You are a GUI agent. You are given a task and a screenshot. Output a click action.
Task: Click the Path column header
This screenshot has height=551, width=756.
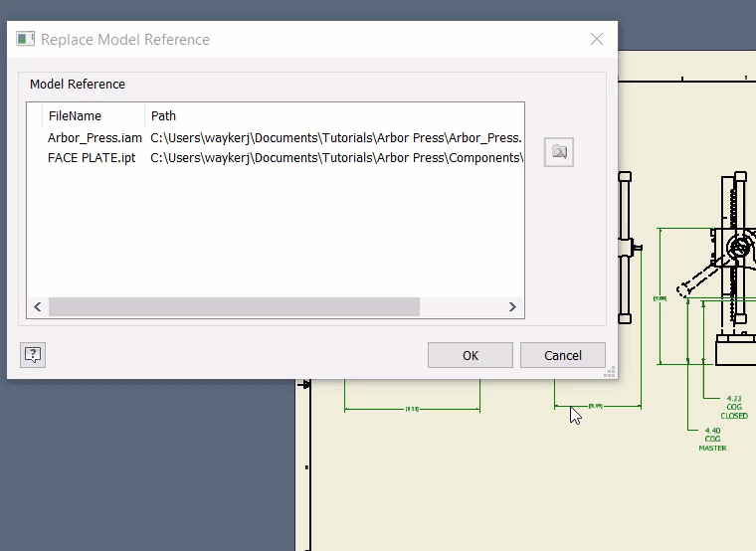point(164,116)
